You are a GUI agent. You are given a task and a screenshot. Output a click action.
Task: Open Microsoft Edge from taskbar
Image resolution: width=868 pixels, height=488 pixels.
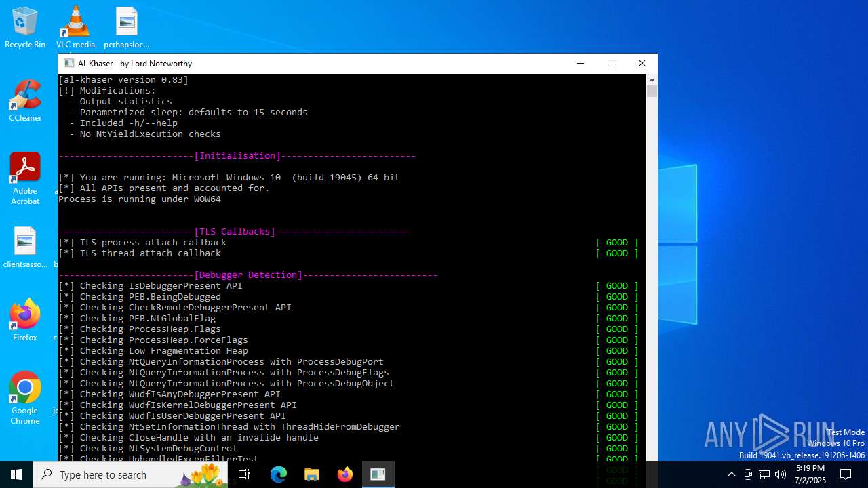coord(279,474)
